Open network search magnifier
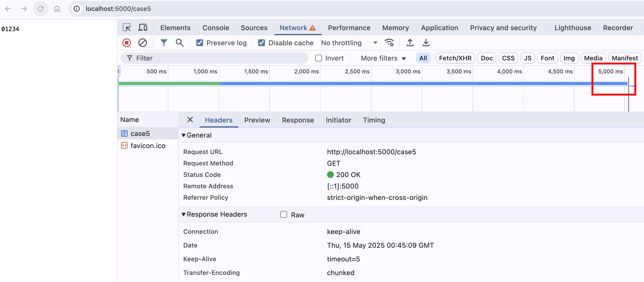The width and height of the screenshot is (644, 282). 180,43
